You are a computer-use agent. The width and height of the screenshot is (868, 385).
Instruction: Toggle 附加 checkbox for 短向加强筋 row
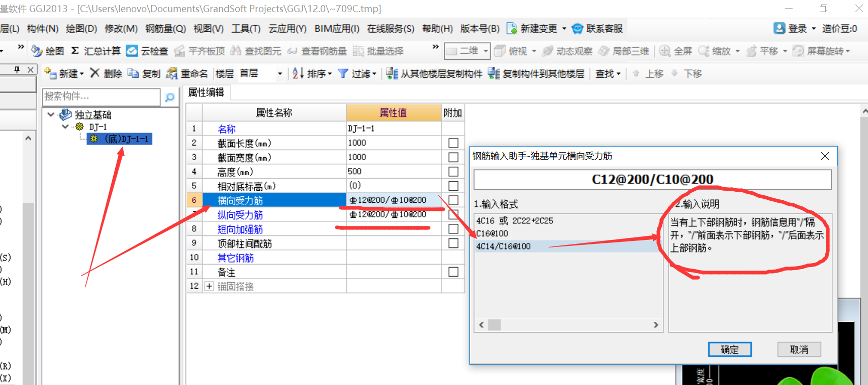coord(453,229)
